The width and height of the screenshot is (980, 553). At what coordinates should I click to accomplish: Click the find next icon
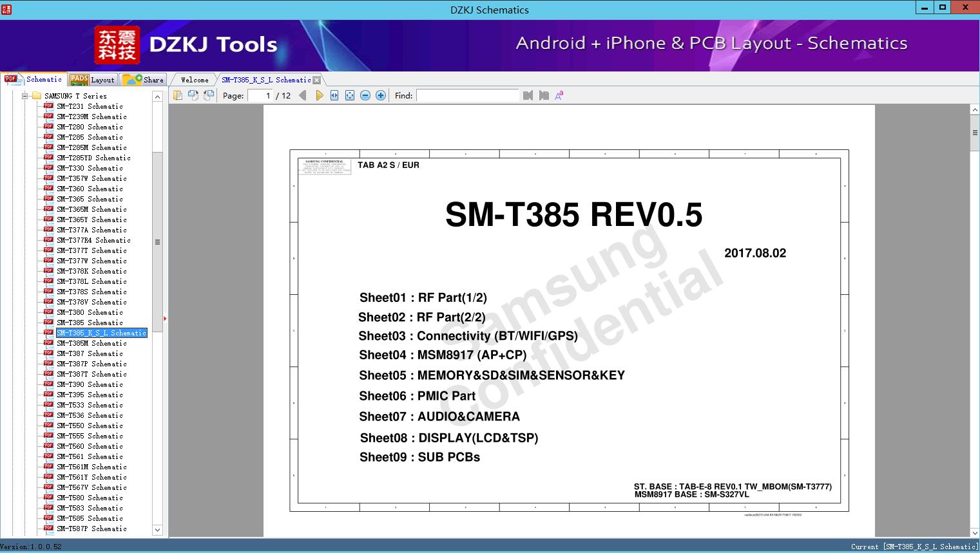544,95
